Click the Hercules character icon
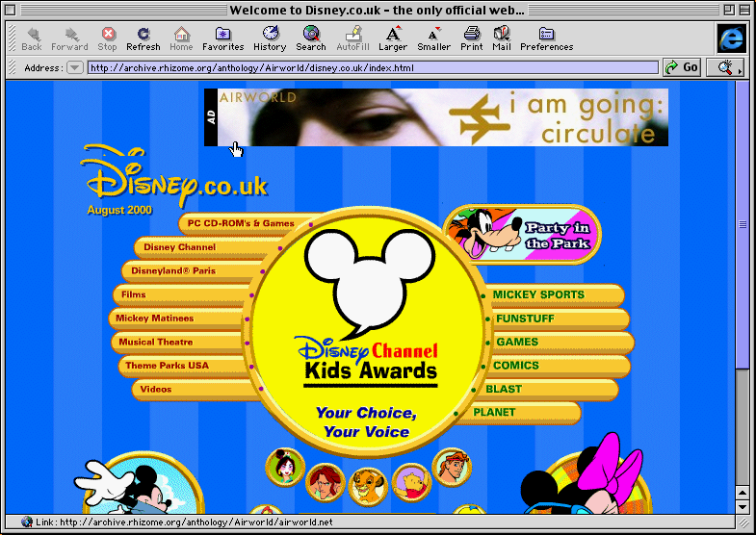 click(452, 467)
